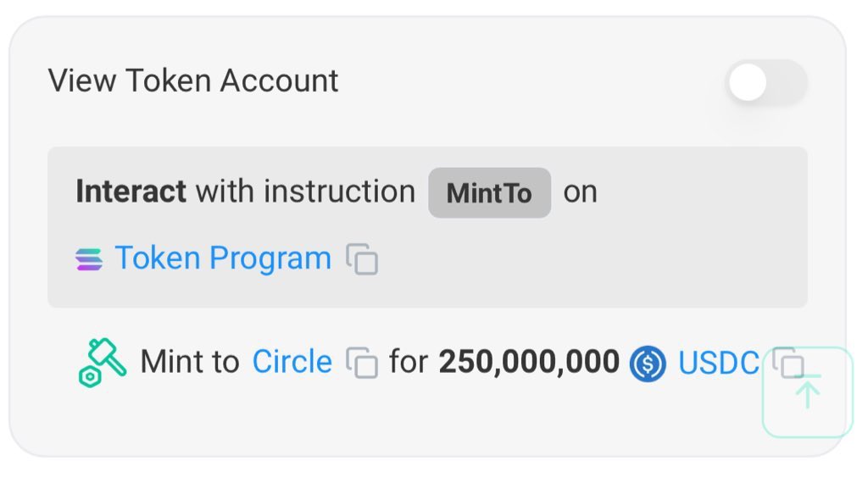Click the word 'for' before the amount

pos(409,362)
